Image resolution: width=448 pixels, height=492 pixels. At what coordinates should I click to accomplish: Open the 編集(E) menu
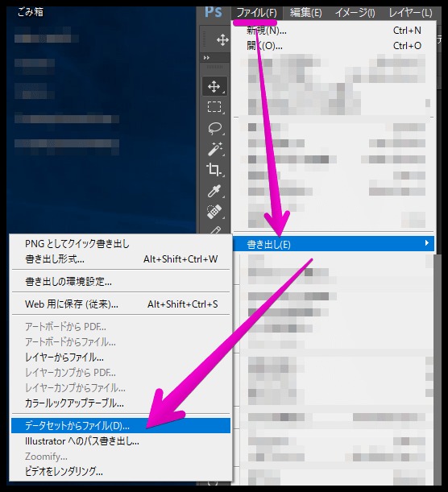click(305, 13)
